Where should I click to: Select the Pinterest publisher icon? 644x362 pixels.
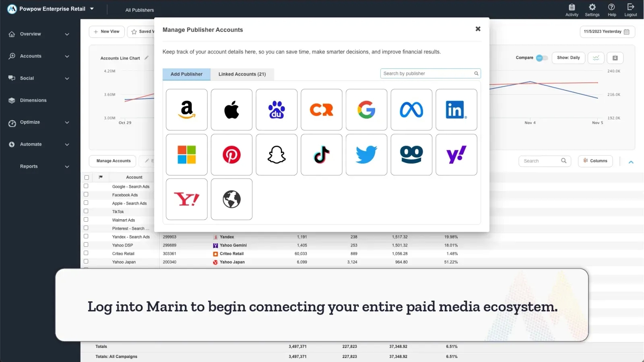coord(231,154)
